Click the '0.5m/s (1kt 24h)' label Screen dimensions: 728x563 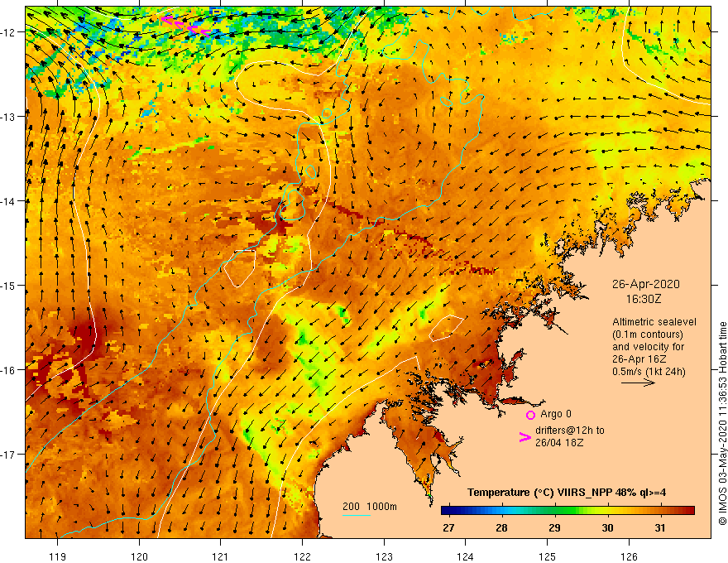(649, 372)
